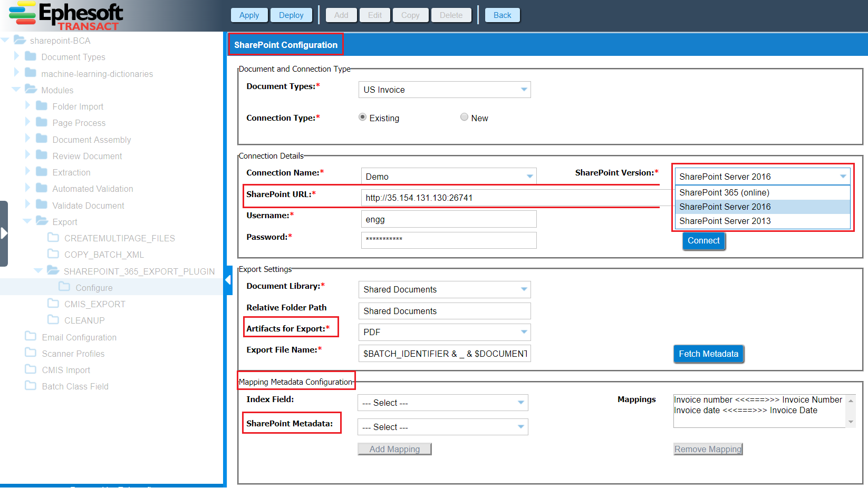Click the Extraction folder icon

point(42,172)
